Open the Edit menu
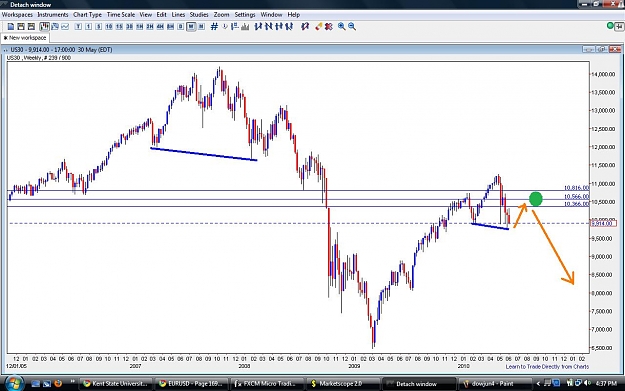The height and width of the screenshot is (391, 625). (161, 14)
